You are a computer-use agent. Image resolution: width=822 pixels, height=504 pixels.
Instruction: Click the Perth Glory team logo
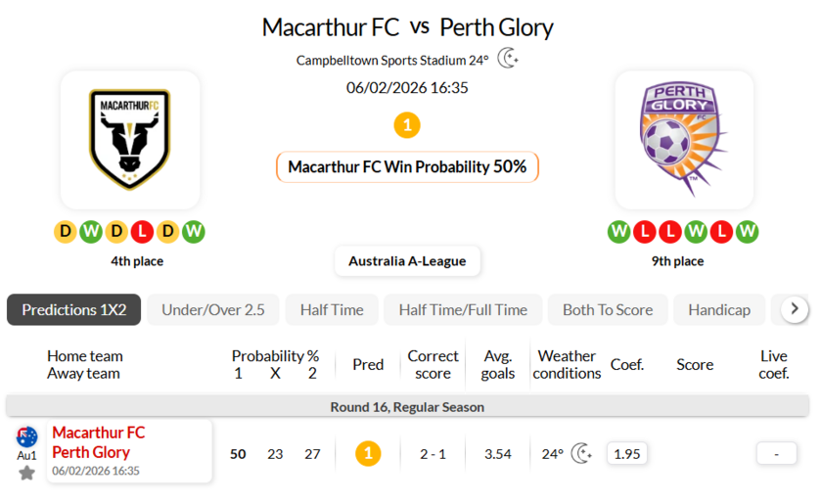click(683, 140)
